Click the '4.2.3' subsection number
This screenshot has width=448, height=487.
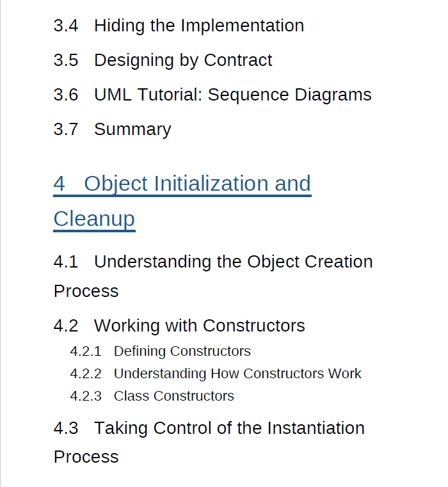click(x=86, y=396)
